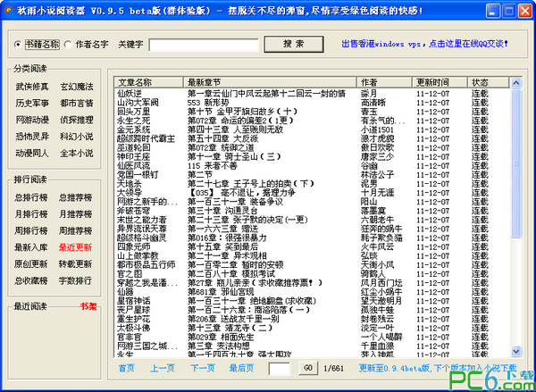Click the page number input box
536x392 pixels.
click(280, 368)
